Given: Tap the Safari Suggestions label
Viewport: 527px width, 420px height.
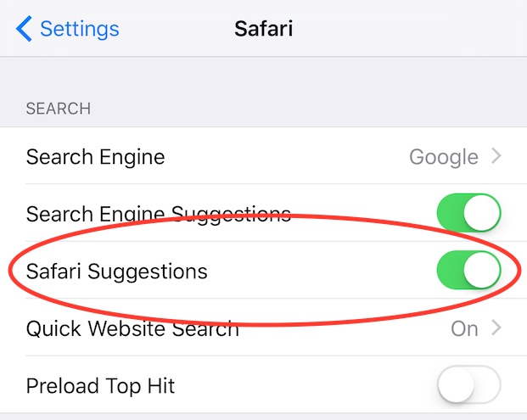Looking at the screenshot, I should tap(116, 272).
